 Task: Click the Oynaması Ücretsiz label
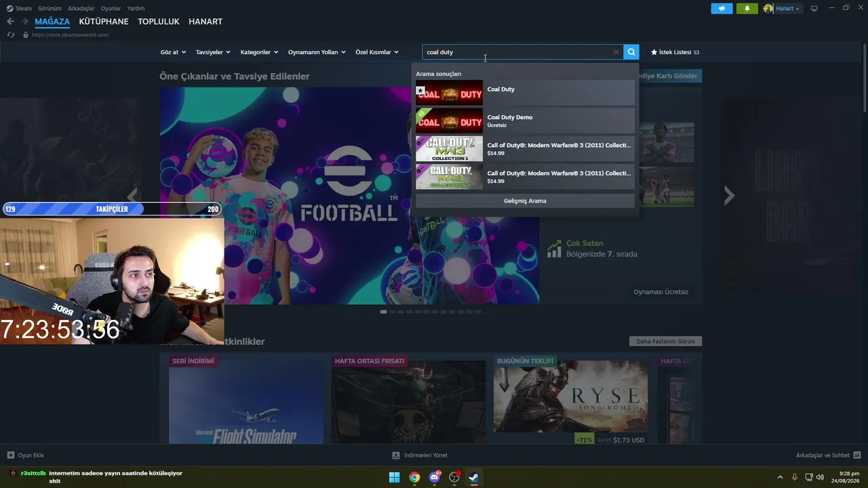click(660, 292)
